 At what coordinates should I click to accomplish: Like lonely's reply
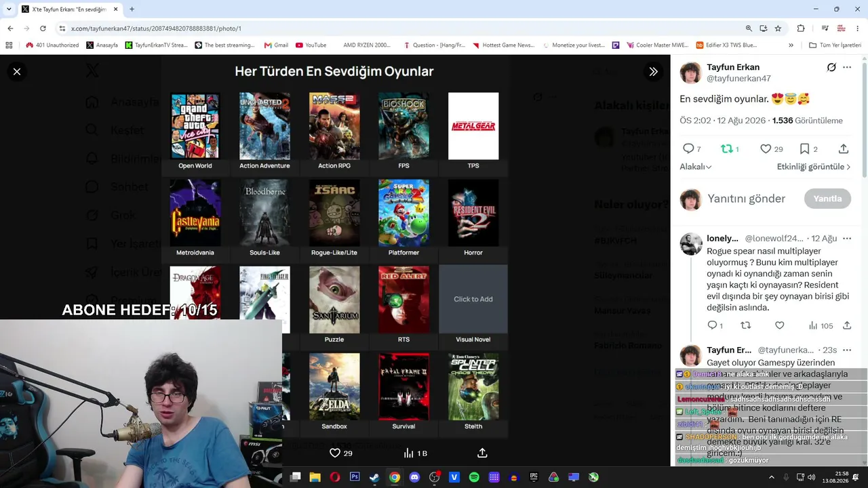pos(780,325)
